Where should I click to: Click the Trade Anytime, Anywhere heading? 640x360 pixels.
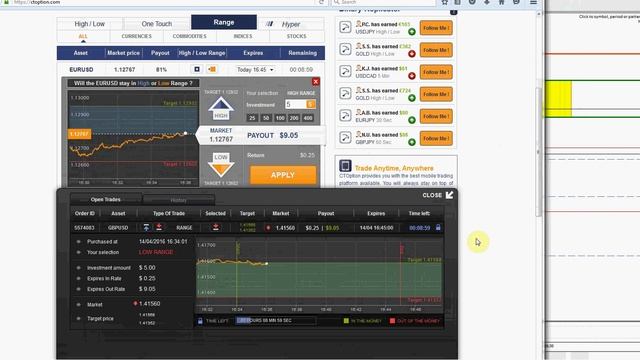tap(394, 168)
